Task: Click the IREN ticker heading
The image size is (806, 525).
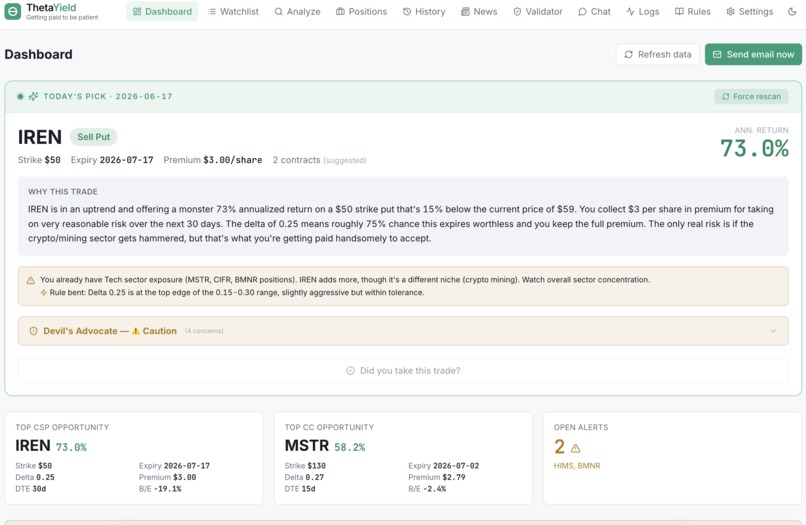Action: 40,137
